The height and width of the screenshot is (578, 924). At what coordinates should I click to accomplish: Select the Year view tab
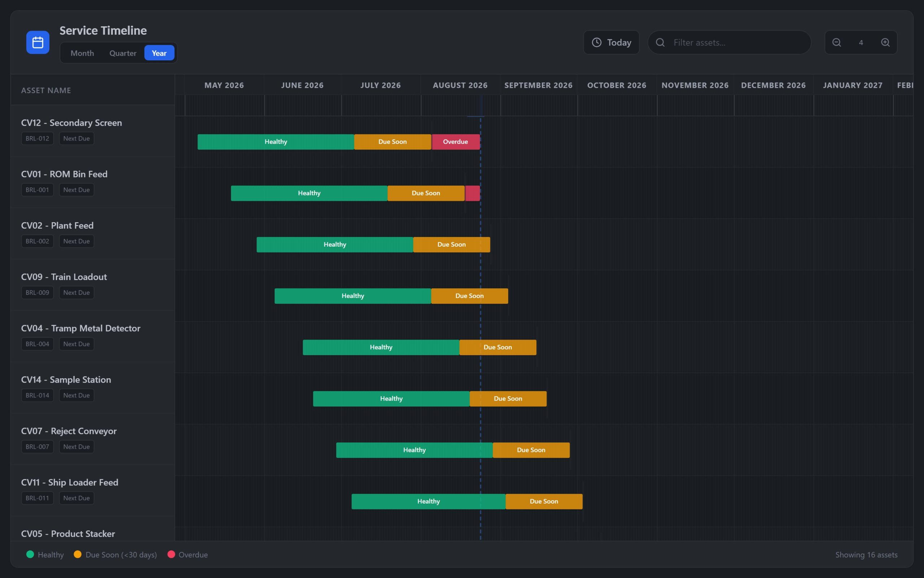coord(159,53)
